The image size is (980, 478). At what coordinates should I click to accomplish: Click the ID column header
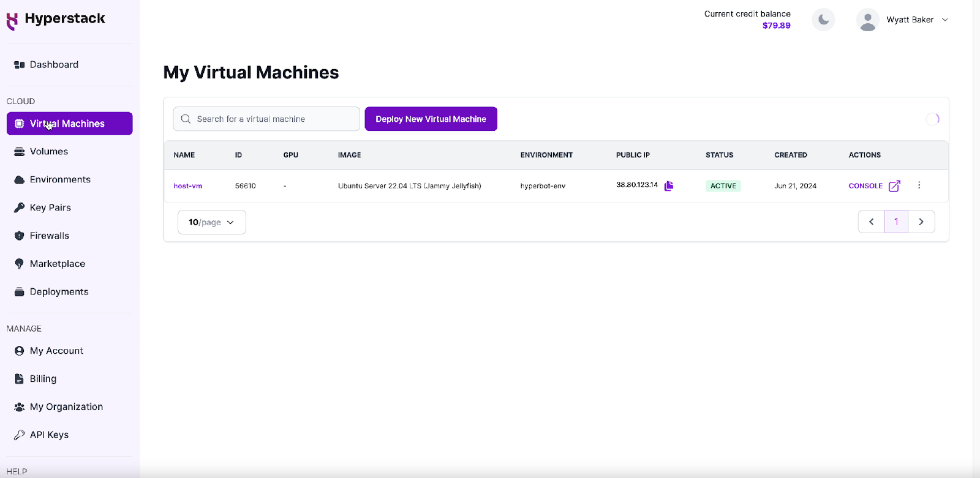[238, 155]
